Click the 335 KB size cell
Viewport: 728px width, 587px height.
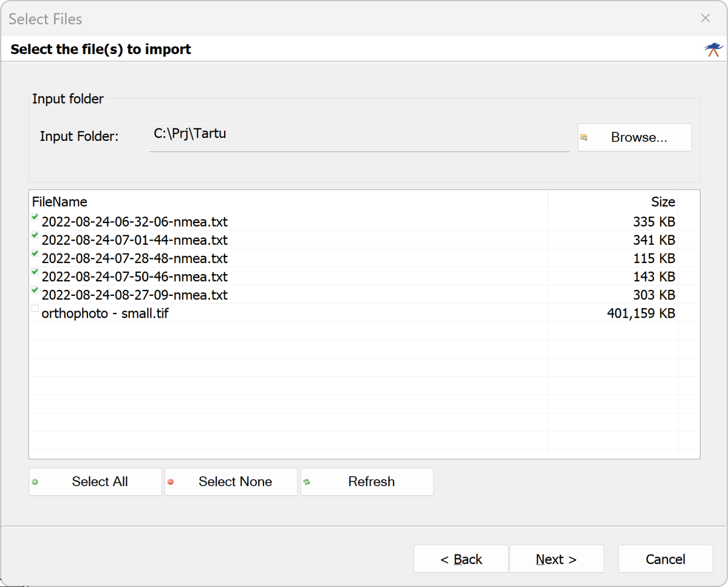pos(654,222)
